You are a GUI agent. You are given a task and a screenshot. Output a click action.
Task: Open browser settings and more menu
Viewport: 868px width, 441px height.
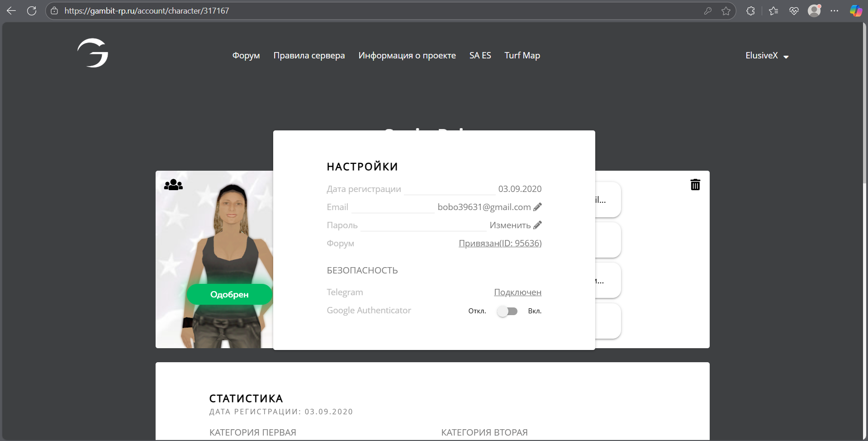835,11
